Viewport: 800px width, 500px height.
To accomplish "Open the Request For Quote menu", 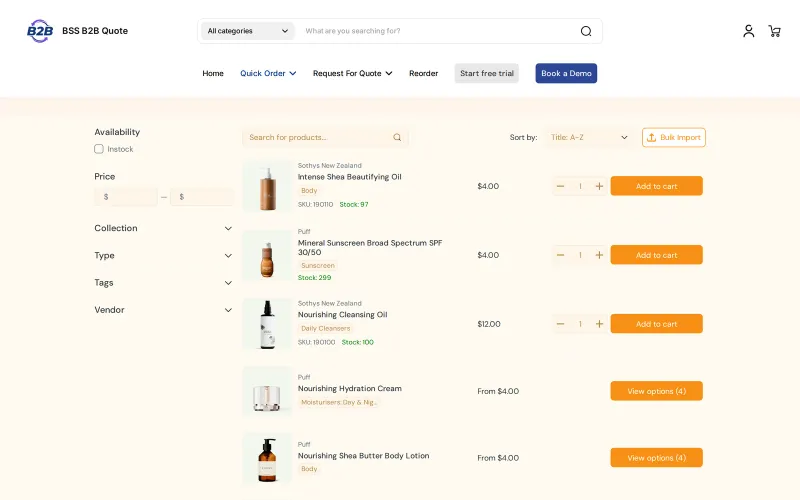I will click(353, 73).
